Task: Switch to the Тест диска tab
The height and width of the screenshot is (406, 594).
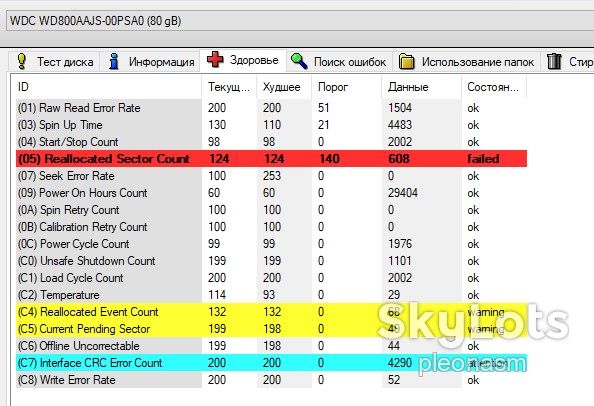Action: pyautogui.click(x=55, y=61)
